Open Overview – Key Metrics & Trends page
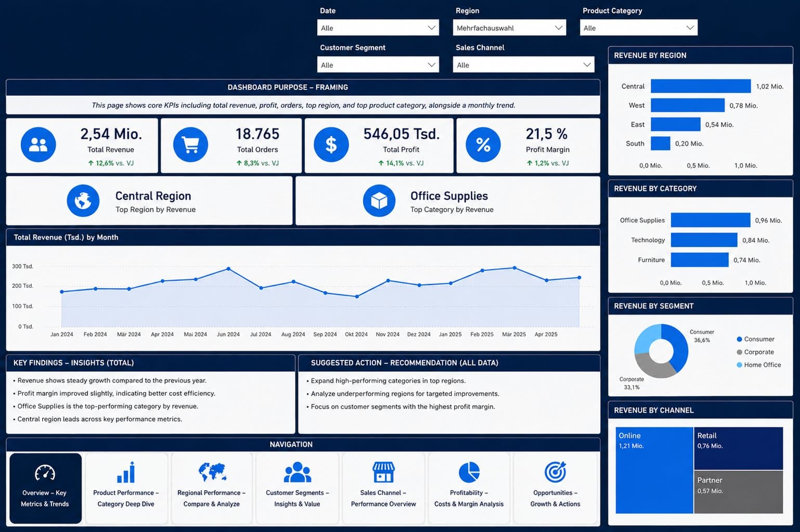This screenshot has width=800, height=532. click(45, 488)
